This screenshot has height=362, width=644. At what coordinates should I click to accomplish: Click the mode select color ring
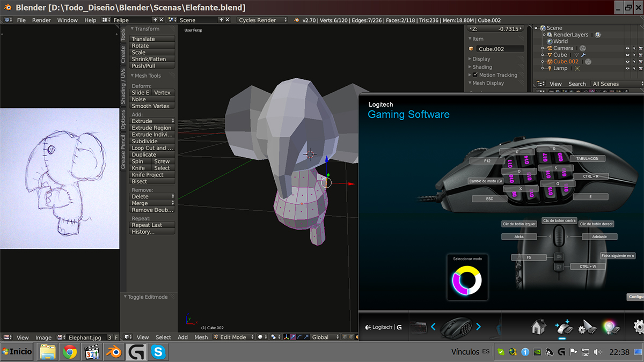(x=467, y=280)
